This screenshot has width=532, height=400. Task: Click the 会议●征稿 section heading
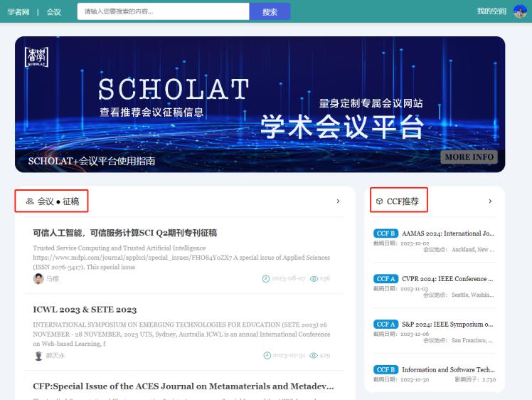[58, 201]
